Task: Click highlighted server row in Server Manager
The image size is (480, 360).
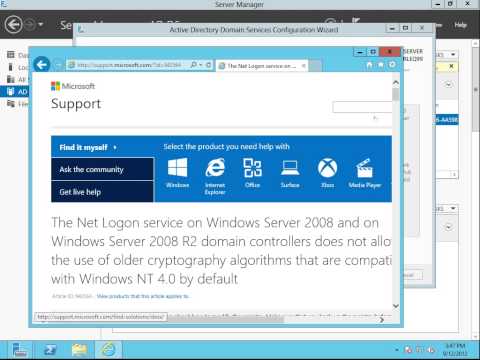Action: pyautogui.click(x=447, y=120)
